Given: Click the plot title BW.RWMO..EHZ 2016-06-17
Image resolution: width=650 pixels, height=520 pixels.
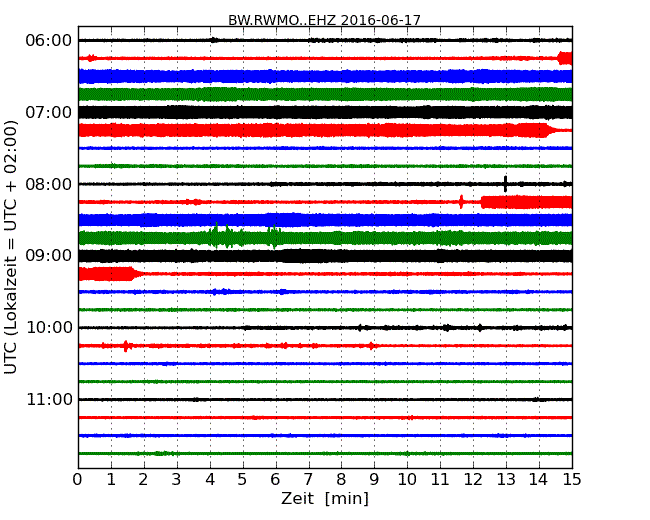Looking at the screenshot, I should [324, 20].
